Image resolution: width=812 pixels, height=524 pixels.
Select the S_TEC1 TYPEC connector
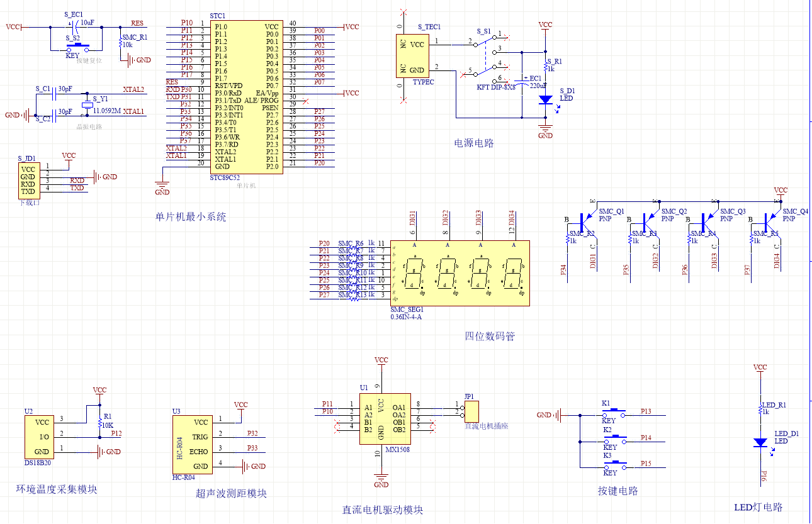[x=412, y=57]
